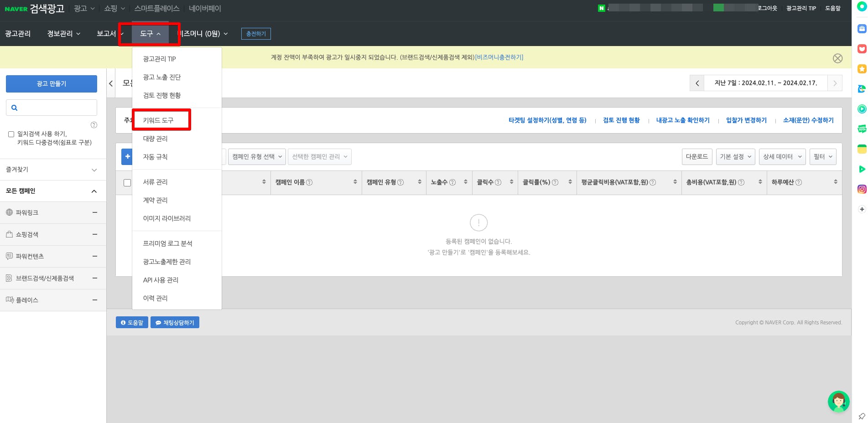
Task: Open the 상세 데이터 dropdown
Action: point(782,157)
